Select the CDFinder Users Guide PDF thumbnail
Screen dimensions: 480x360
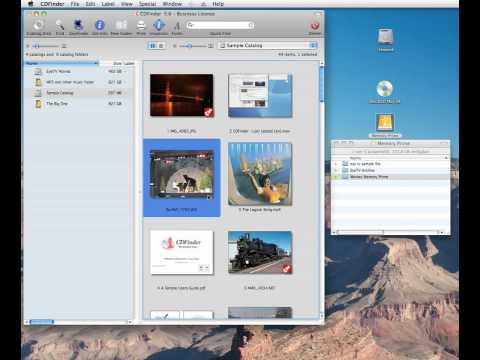pos(182,252)
